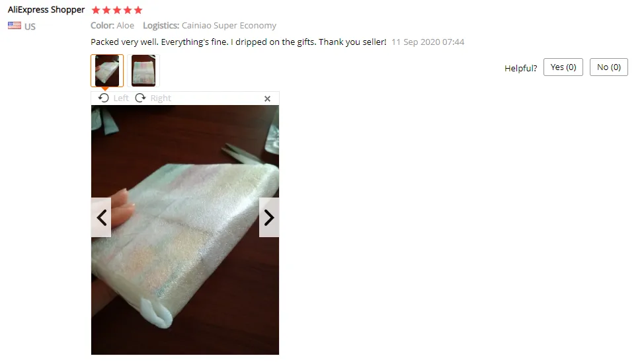This screenshot has height=364, width=644.
Task: Click the Cainiao Super Economy logistics text
Action: [x=229, y=26]
